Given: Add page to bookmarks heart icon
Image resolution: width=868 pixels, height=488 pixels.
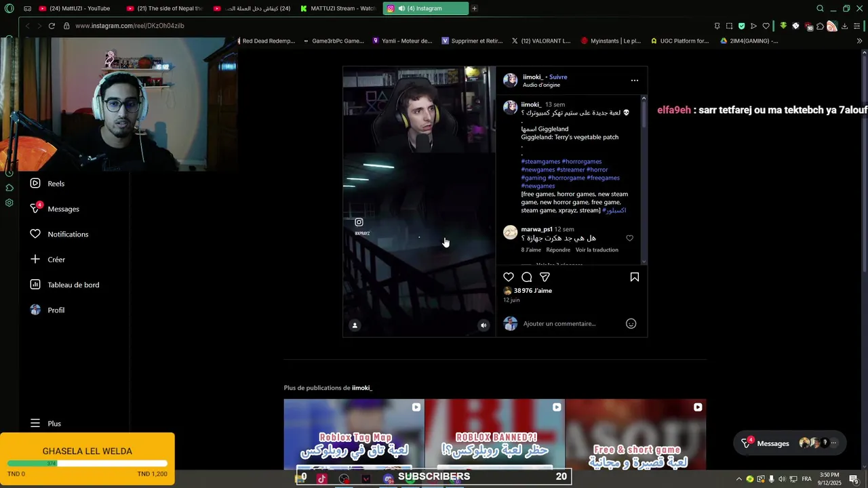Looking at the screenshot, I should tap(766, 26).
